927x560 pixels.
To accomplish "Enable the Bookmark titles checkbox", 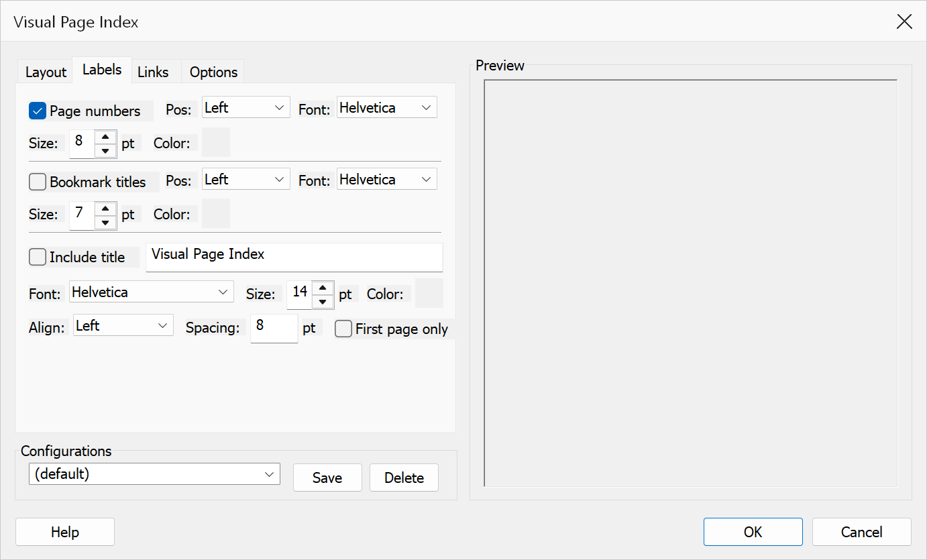I will (x=38, y=182).
